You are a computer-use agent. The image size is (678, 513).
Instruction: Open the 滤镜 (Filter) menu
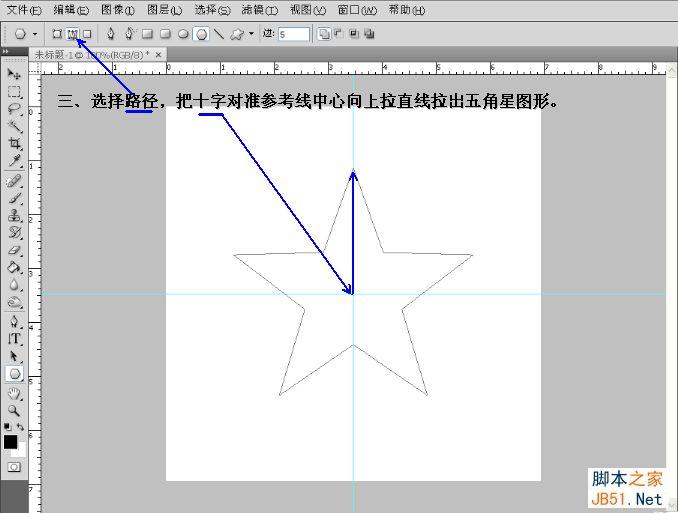pos(259,10)
